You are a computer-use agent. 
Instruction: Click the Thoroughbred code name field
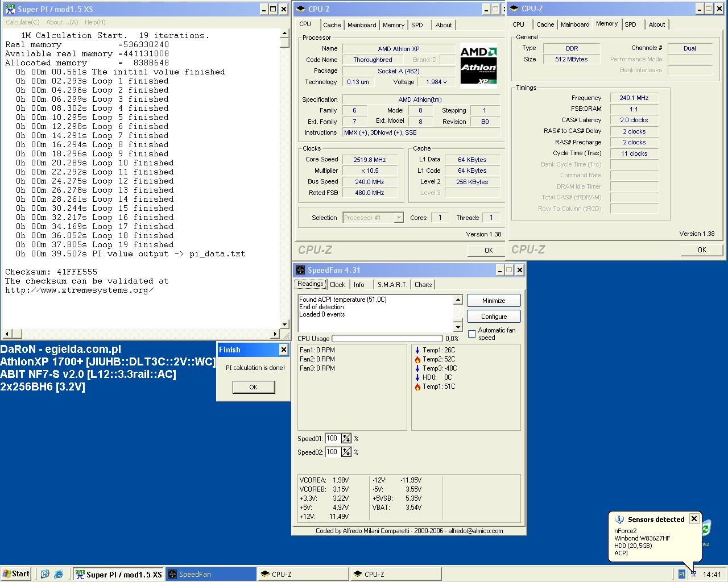pyautogui.click(x=373, y=60)
